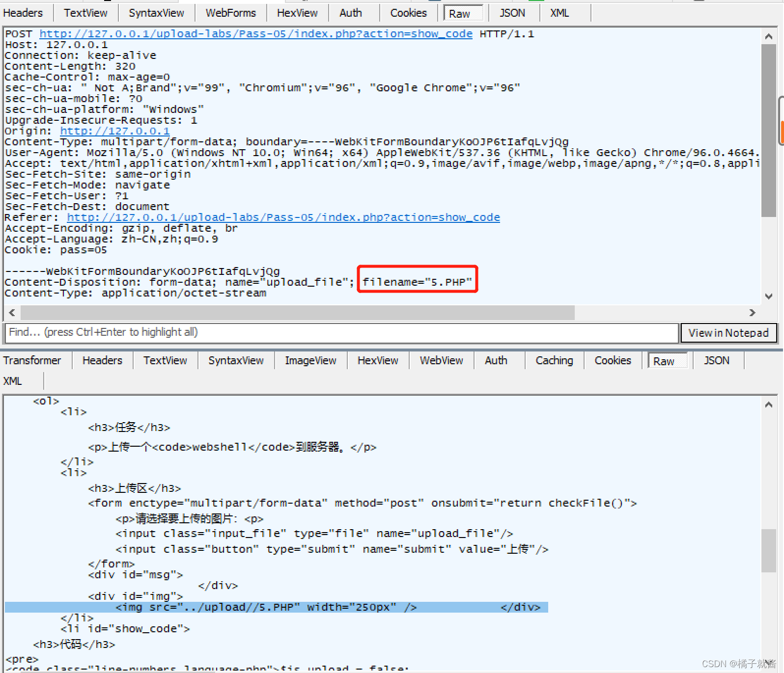The height and width of the screenshot is (673, 784).
Task: Open the request Cookies tab
Action: 408,13
